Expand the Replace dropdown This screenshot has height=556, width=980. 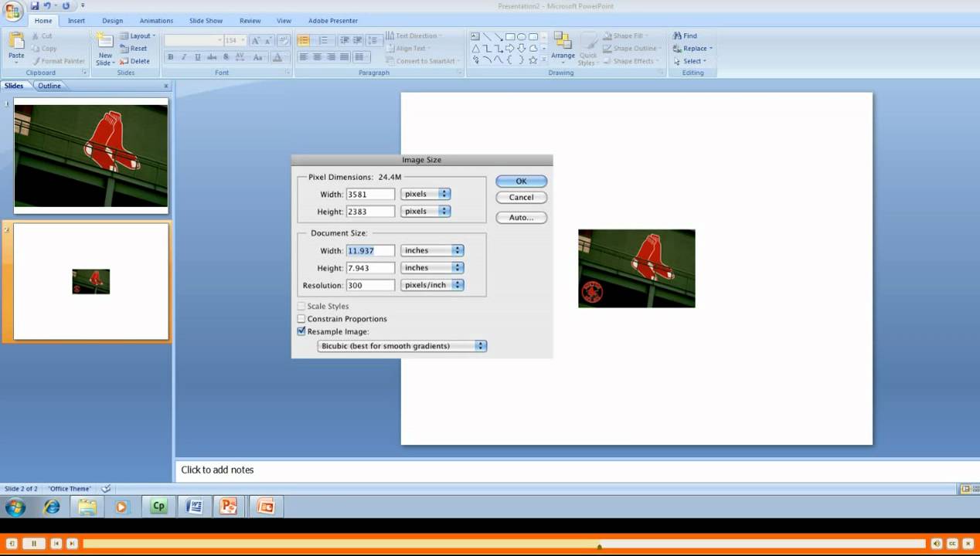coord(692,48)
